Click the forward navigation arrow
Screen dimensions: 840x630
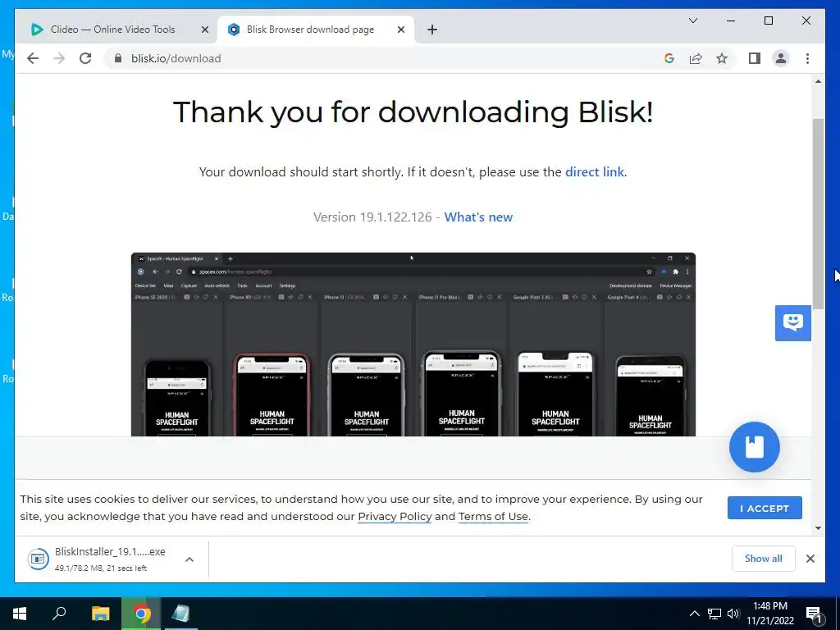(59, 58)
